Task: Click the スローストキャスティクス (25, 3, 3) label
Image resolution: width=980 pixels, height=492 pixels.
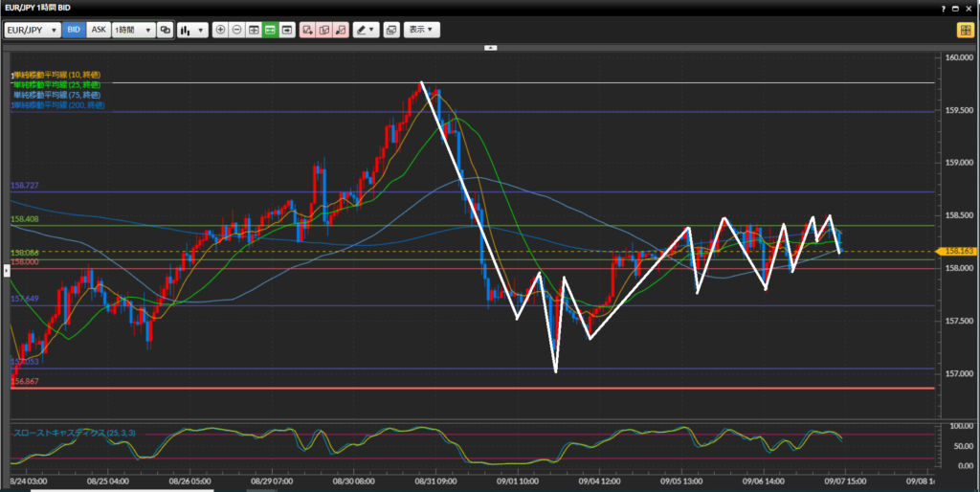Action: coord(74,433)
